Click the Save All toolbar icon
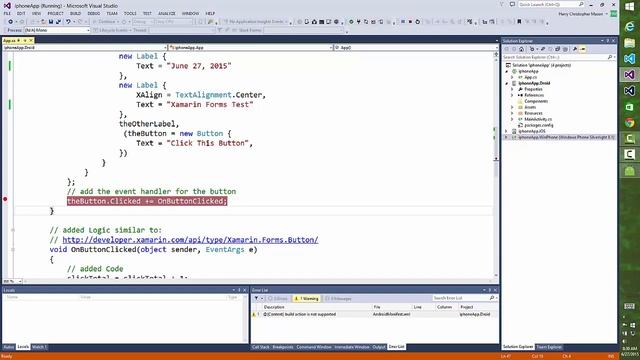The image size is (640, 360). click(58, 22)
